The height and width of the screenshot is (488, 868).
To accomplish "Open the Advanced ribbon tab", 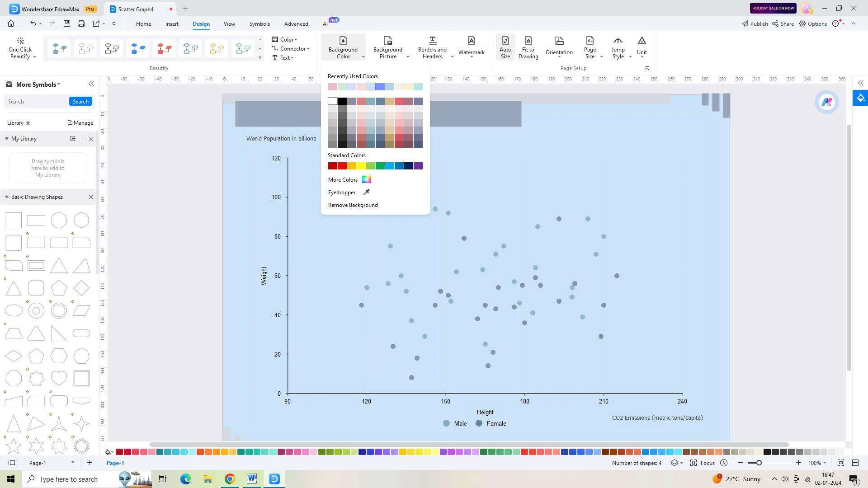I will tap(296, 23).
